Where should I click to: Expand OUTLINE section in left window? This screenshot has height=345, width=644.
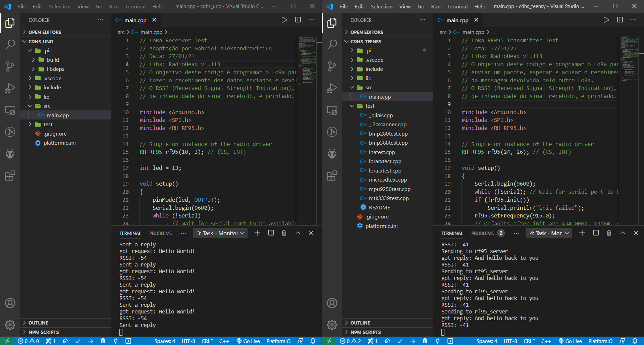coord(65,323)
